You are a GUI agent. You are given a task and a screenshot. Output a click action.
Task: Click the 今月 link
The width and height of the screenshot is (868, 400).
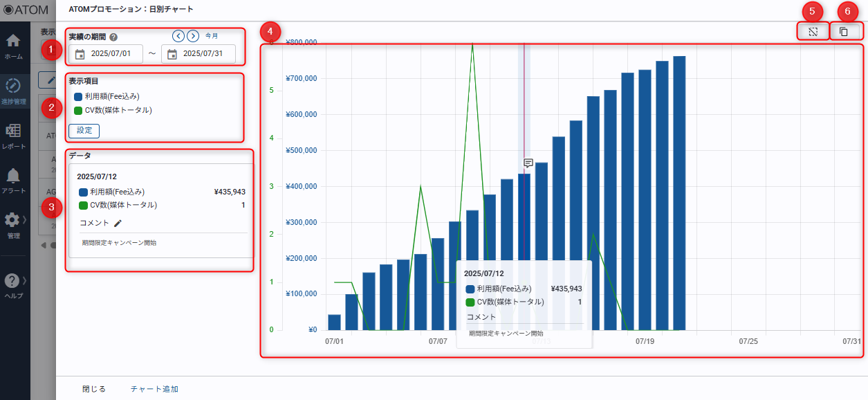[212, 36]
